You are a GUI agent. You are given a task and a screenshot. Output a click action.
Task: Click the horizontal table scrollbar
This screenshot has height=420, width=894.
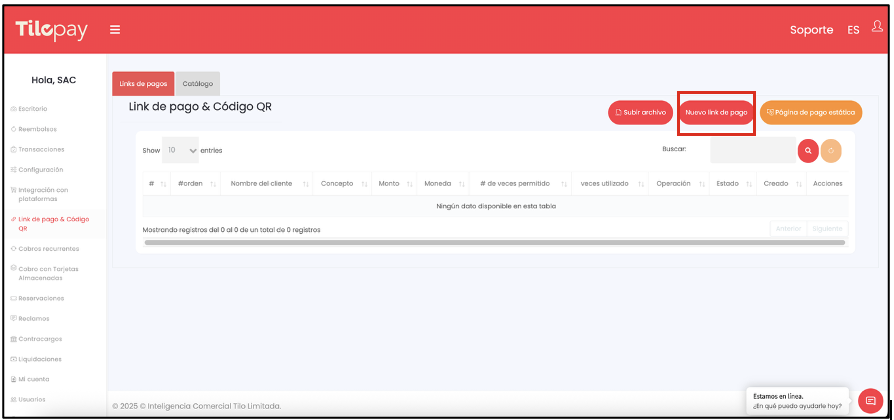point(494,242)
